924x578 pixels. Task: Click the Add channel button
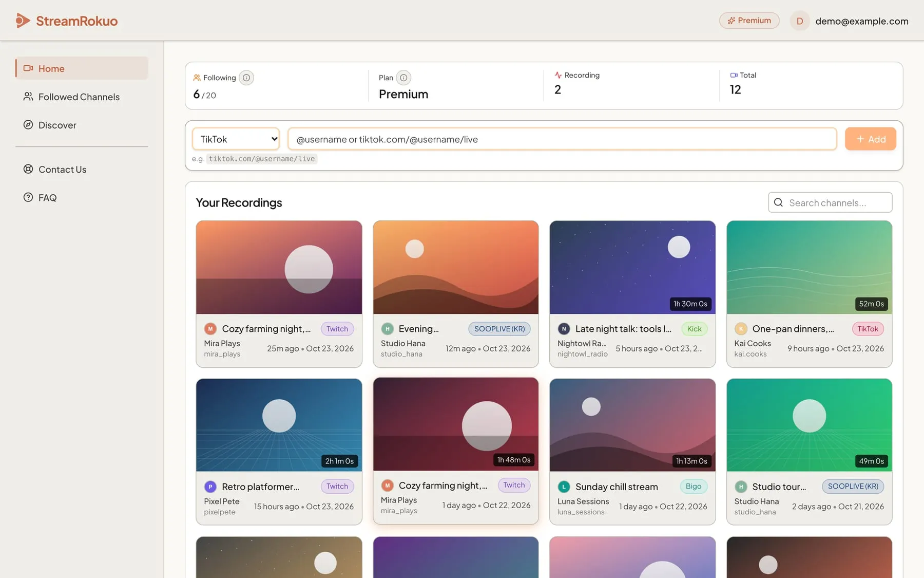click(x=870, y=139)
